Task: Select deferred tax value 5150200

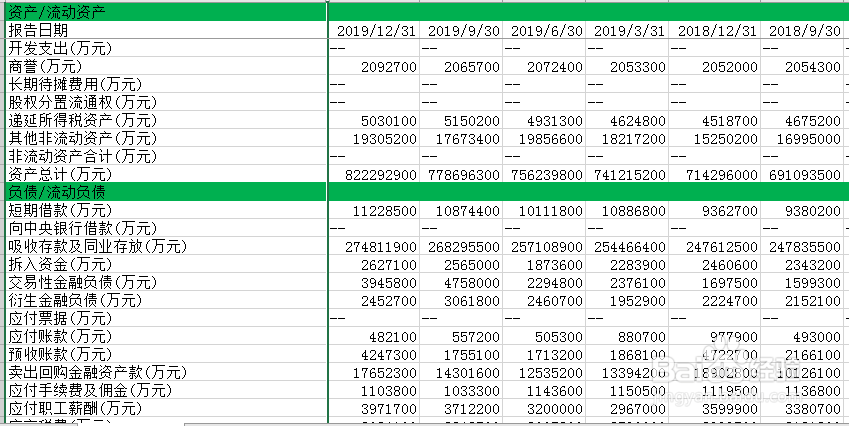Action: 461,120
